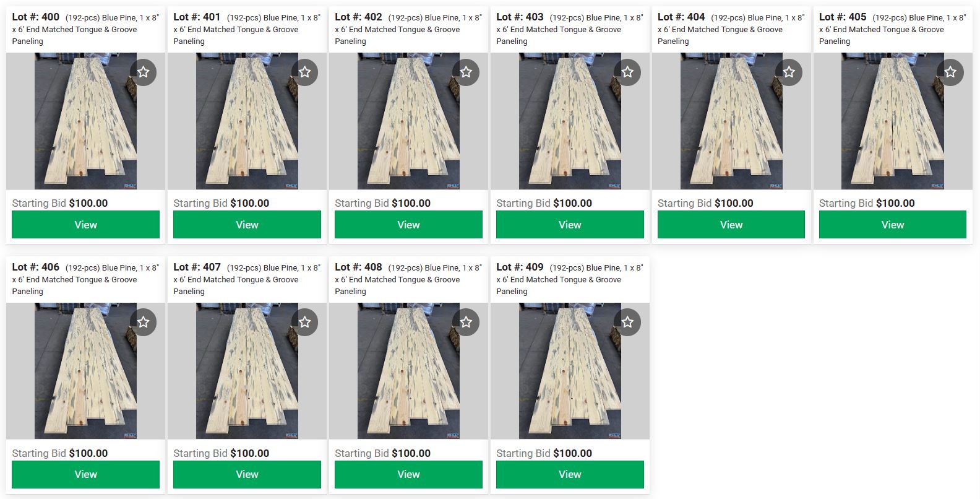This screenshot has height=499, width=980.
Task: Click the Lot 406 product image
Action: (x=86, y=371)
